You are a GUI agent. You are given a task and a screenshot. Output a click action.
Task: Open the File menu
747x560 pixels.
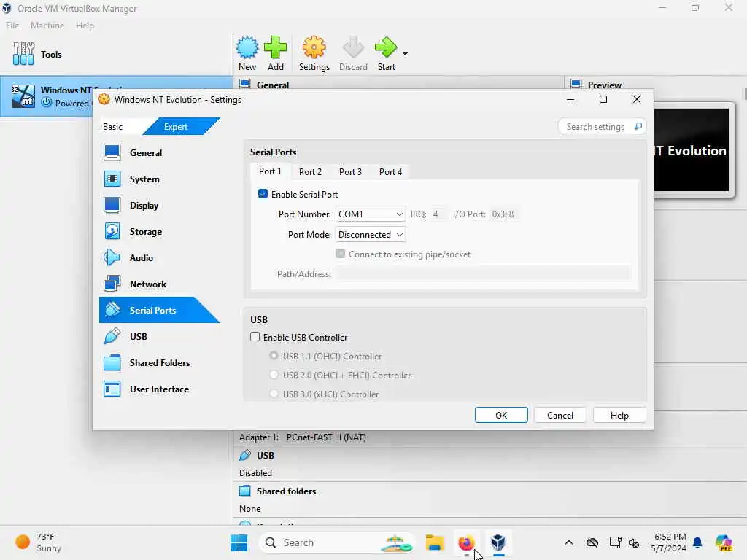coord(12,26)
